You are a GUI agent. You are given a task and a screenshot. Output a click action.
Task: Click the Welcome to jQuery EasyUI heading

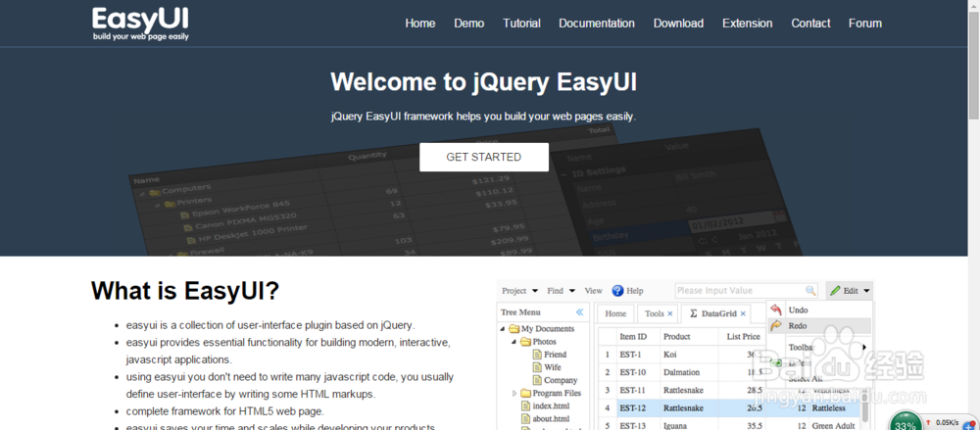[484, 82]
